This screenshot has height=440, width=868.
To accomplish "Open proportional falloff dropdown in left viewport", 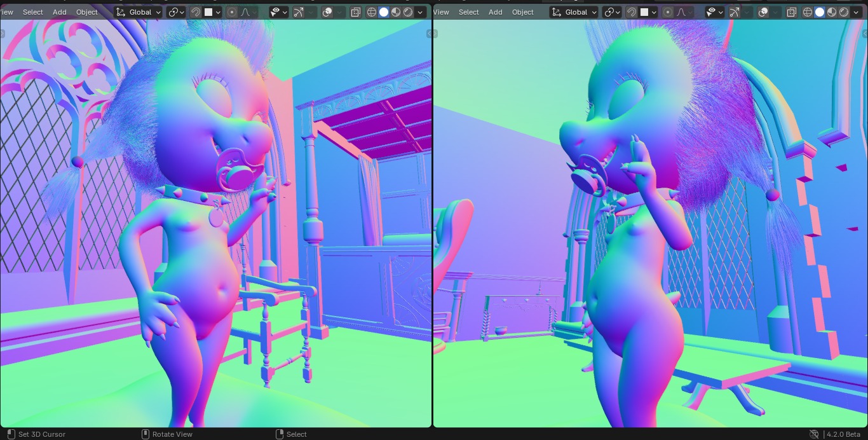I will (248, 12).
